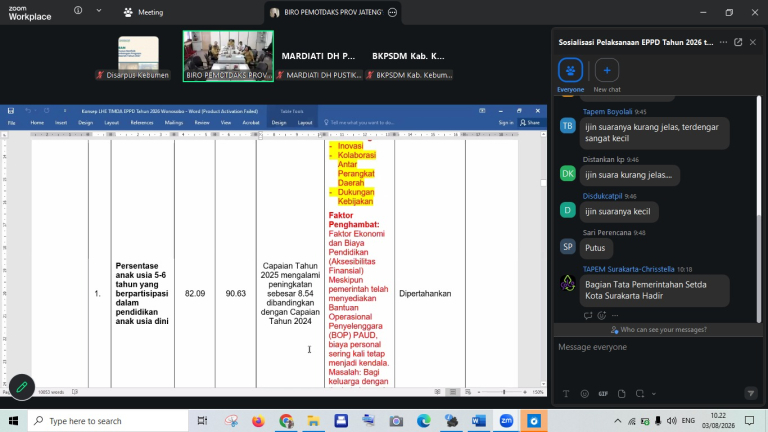Click TAPEM Surakarta-Chrisstella sender name

pos(628,269)
